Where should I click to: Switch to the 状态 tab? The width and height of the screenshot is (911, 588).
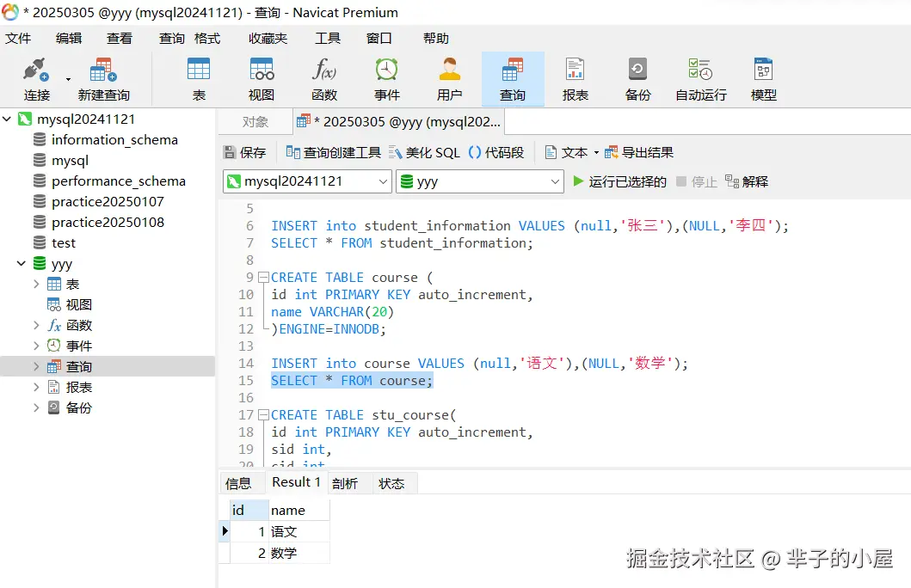(391, 483)
